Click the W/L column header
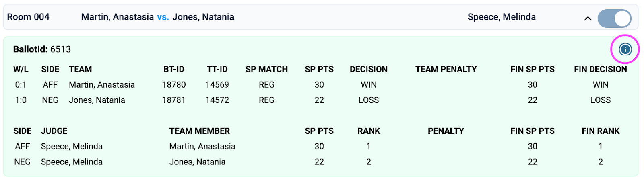This screenshot has width=644, height=182. click(21, 69)
